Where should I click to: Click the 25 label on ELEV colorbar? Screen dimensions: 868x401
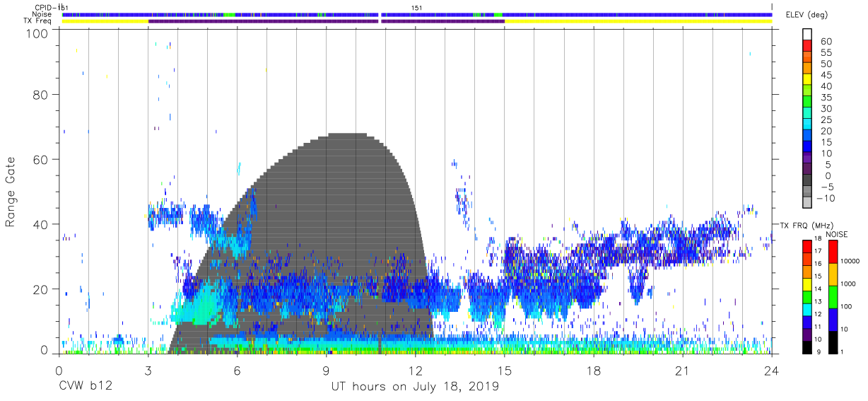826,120
